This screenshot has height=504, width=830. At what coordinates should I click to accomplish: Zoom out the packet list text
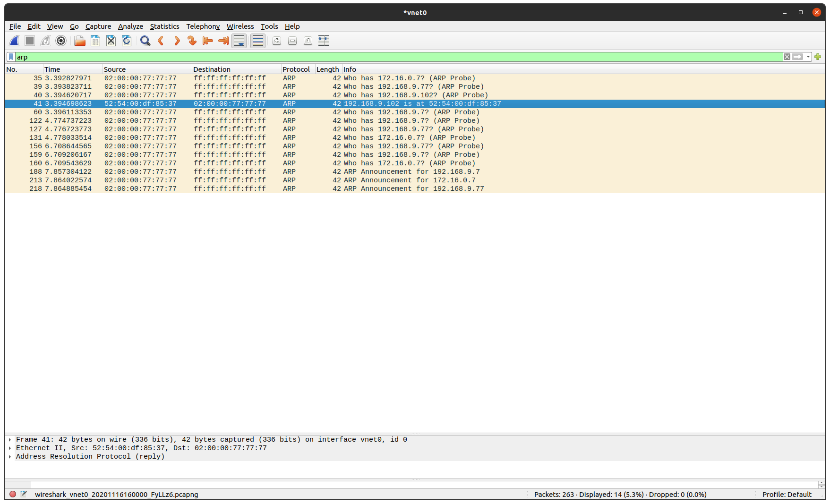coord(292,41)
